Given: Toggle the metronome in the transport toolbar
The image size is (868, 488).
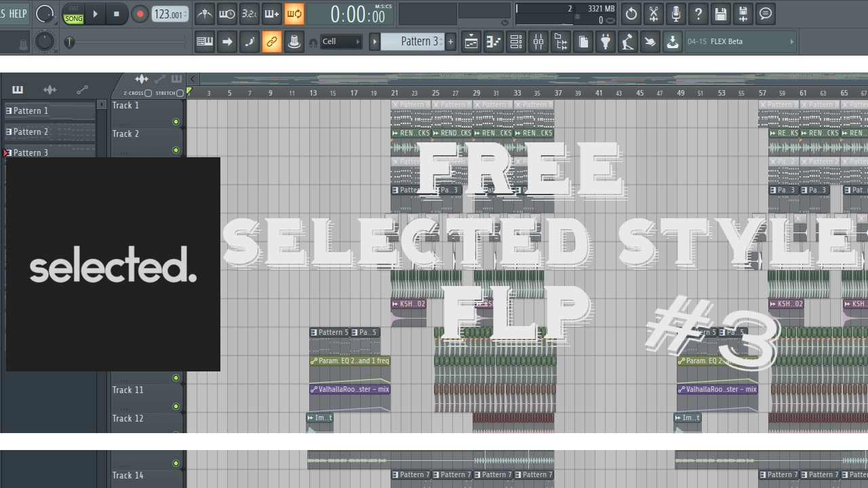Looking at the screenshot, I should [x=205, y=14].
